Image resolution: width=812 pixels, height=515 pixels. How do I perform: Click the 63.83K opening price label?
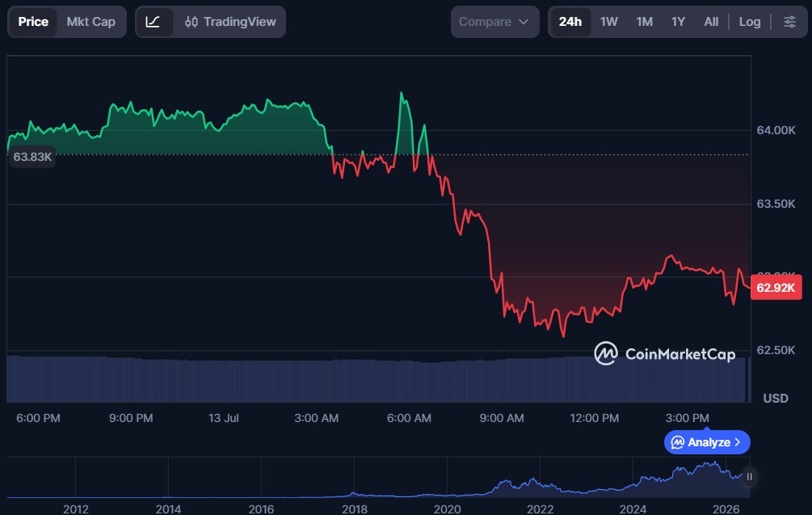[32, 157]
